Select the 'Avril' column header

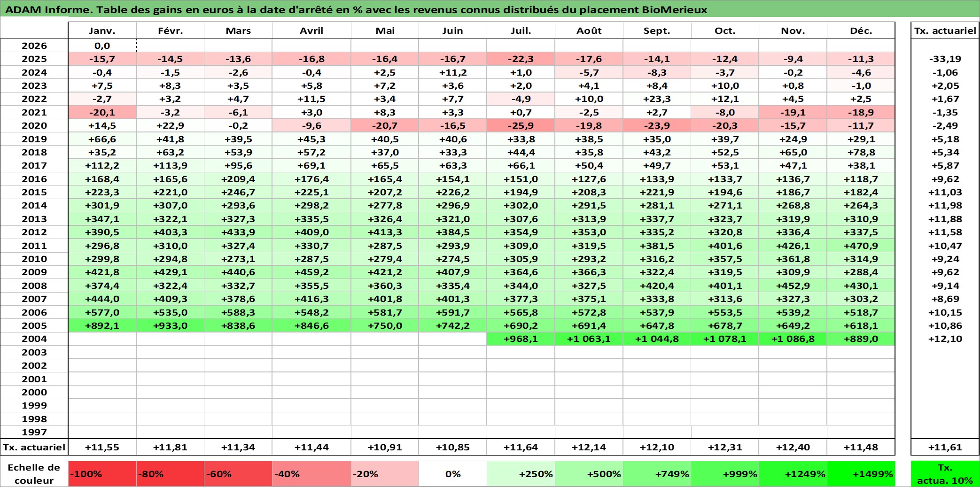coord(311,31)
